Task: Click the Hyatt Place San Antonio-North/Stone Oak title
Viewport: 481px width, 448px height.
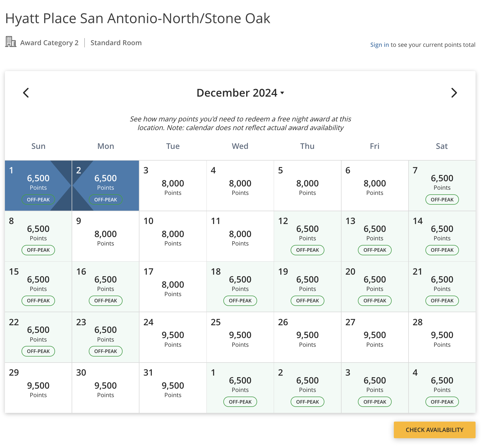Action: pos(138,19)
